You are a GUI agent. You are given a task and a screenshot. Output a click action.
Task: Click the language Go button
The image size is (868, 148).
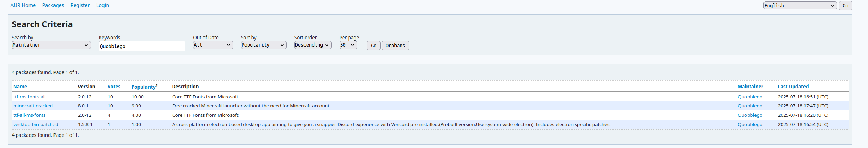point(845,6)
